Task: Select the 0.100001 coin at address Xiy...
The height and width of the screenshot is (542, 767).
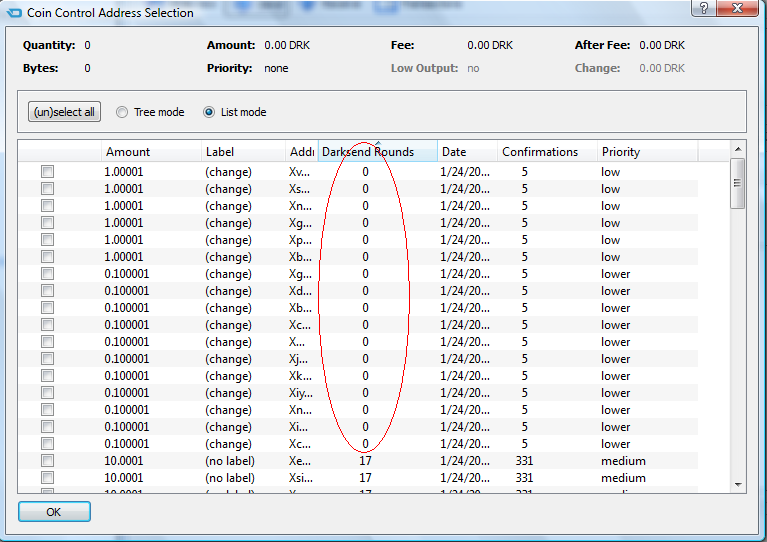Action: [47, 393]
